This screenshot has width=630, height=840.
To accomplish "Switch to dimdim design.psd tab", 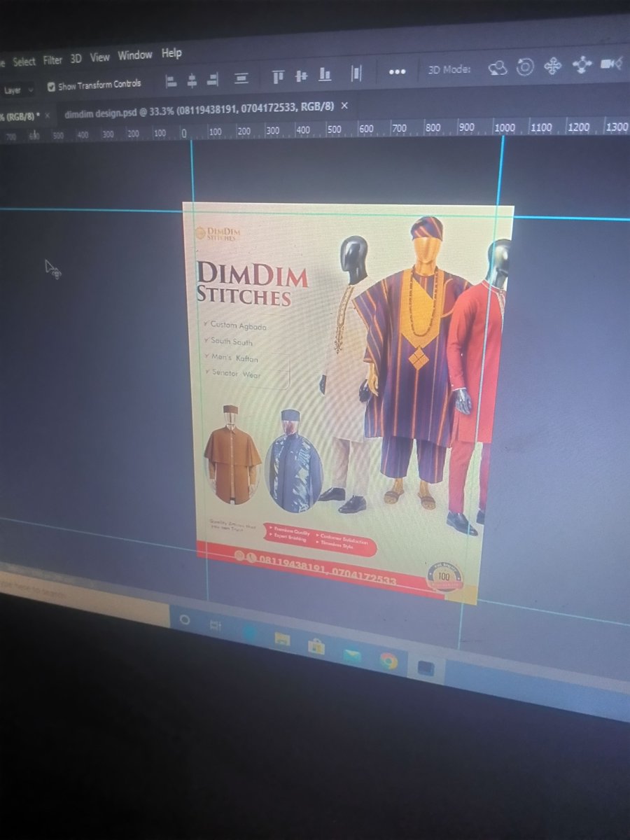I will pyautogui.click(x=199, y=110).
